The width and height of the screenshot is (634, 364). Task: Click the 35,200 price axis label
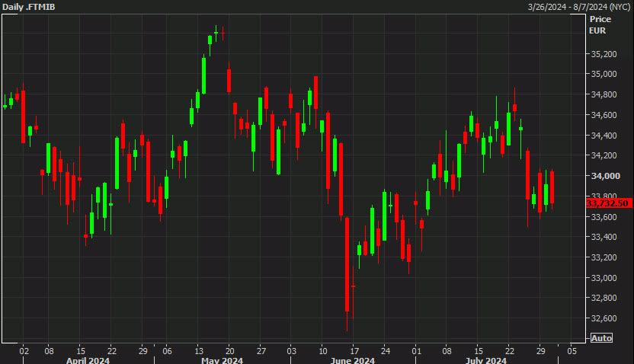coord(604,54)
